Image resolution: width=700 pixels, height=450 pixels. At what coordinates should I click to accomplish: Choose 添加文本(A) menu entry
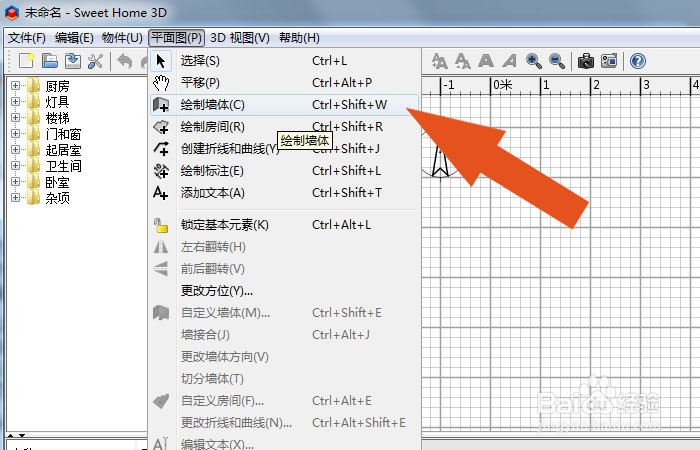tap(284, 193)
